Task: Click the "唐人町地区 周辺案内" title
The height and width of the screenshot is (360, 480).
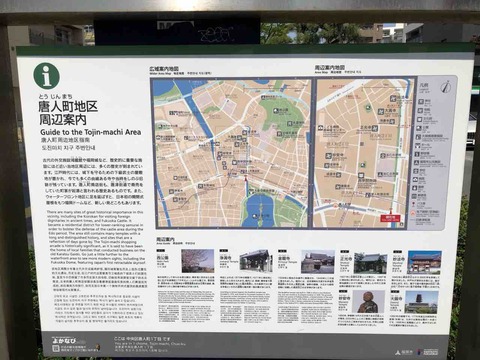Action: pos(68,113)
